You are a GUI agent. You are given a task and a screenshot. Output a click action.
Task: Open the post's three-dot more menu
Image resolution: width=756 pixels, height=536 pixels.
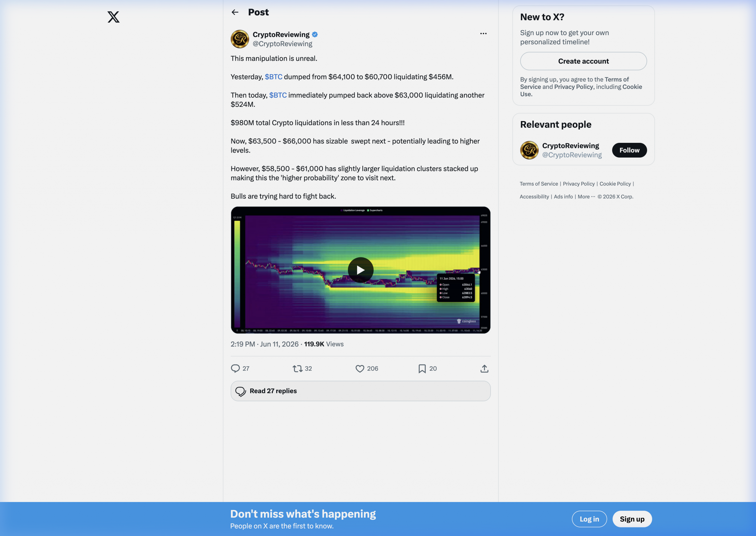point(483,33)
